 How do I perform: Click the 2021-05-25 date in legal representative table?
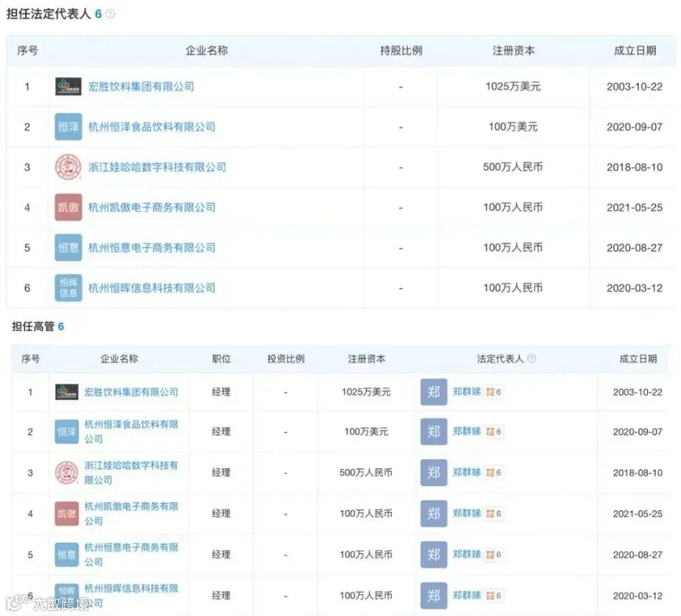click(635, 207)
